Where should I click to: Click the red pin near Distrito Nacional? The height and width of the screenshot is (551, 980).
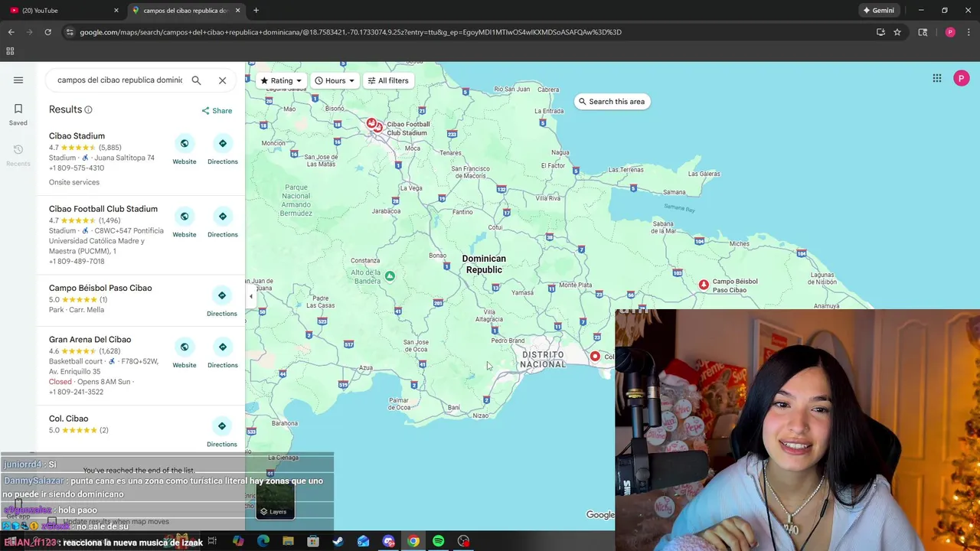coord(595,357)
